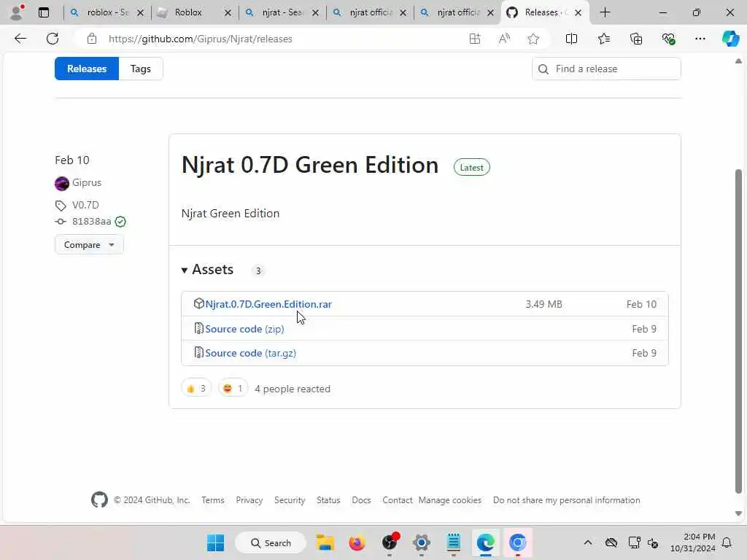747x560 pixels.
Task: Click the Njrat.0.7D.Green.Edition.rar link
Action: point(268,304)
